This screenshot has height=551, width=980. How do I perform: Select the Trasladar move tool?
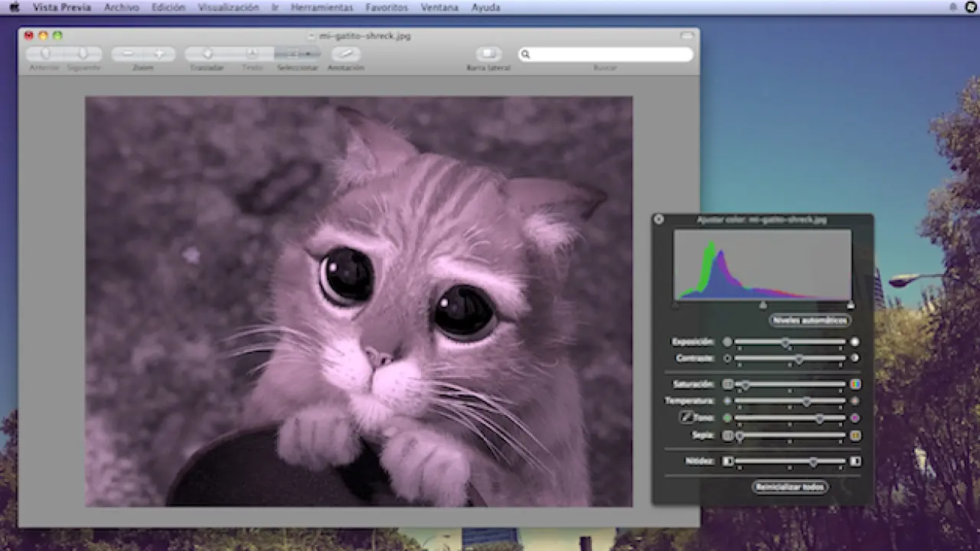pyautogui.click(x=207, y=54)
